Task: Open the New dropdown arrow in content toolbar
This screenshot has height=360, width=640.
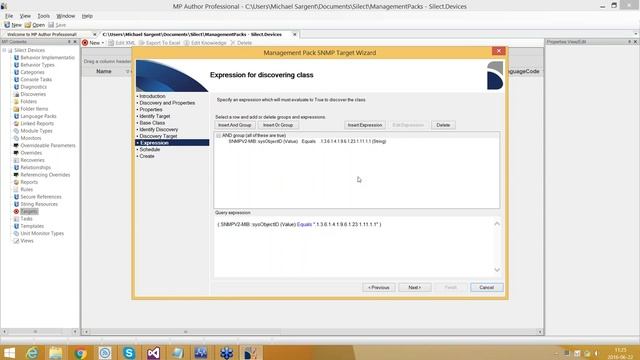Action: [103, 43]
